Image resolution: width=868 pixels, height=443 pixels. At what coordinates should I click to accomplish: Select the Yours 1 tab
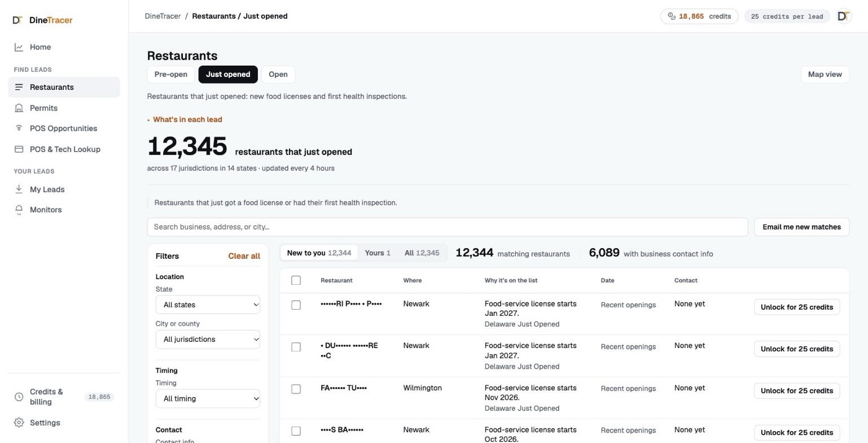coord(378,253)
